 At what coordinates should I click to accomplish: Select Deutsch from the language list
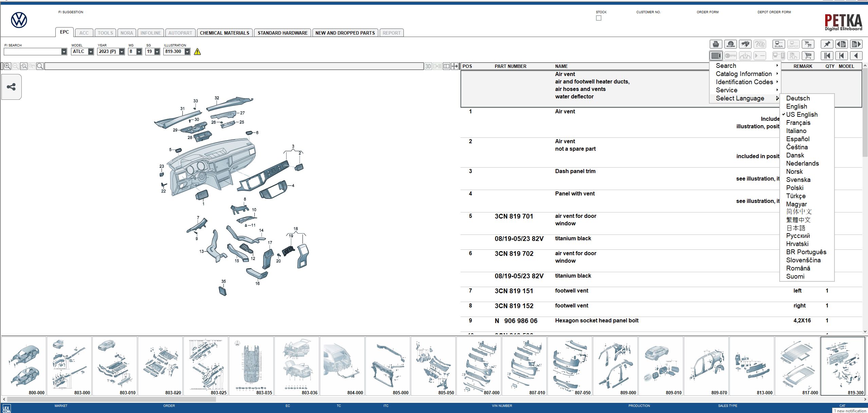[x=798, y=98]
